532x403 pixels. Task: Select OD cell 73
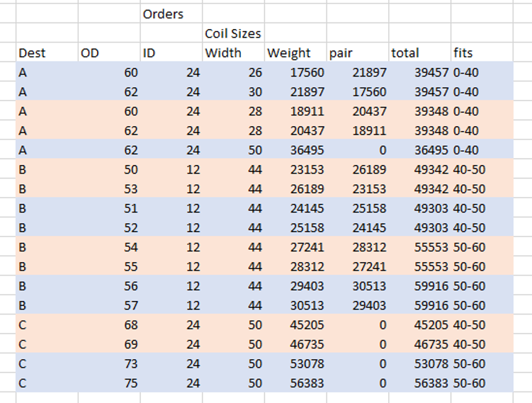click(x=109, y=363)
